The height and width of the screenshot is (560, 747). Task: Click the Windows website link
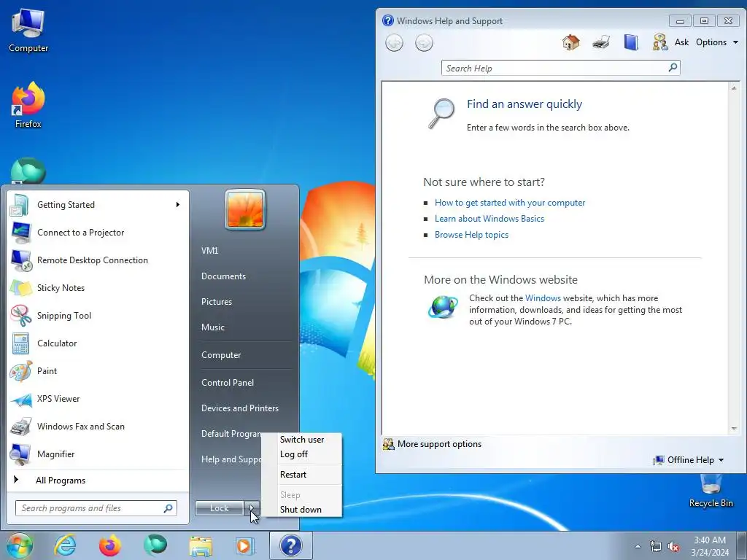tap(543, 298)
